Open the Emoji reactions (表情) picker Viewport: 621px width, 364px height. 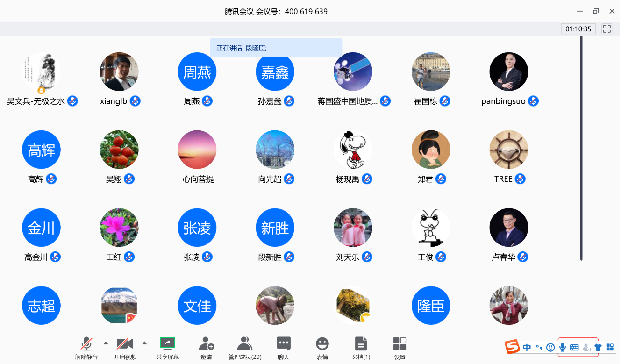(x=322, y=344)
